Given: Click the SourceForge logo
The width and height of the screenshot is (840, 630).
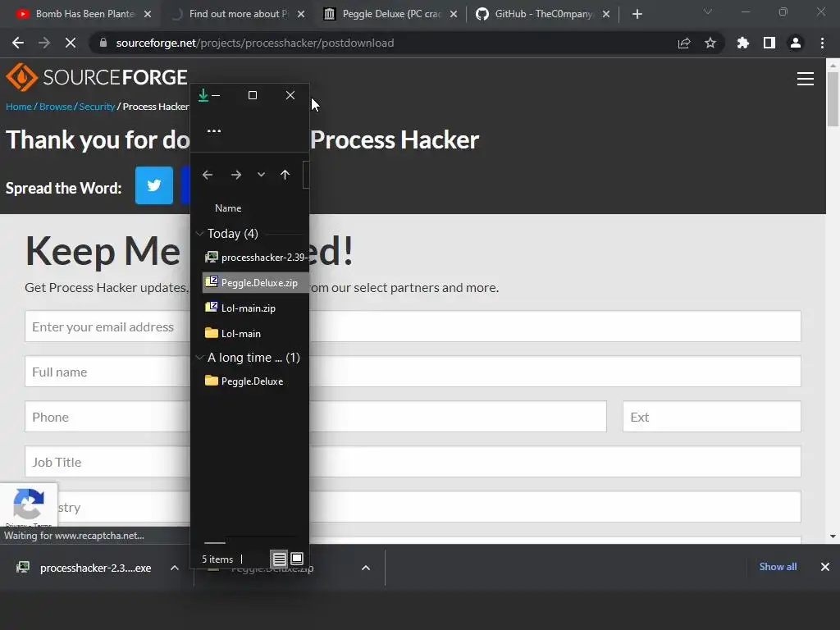Looking at the screenshot, I should point(97,77).
